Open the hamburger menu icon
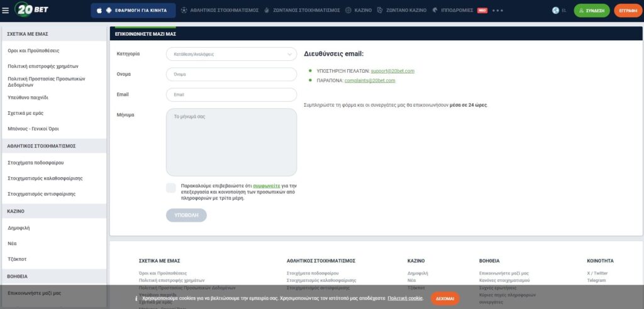Viewport: 644px width, 309px height. click(6, 10)
